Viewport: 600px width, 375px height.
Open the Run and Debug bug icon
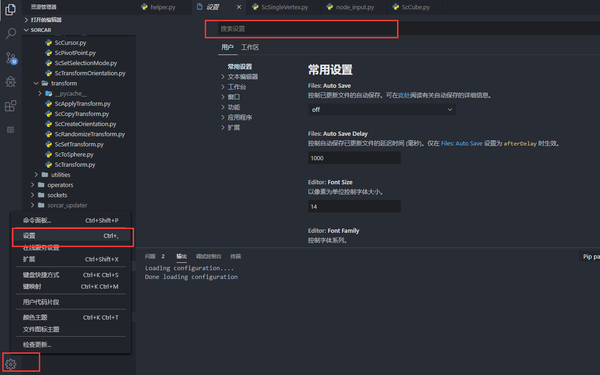pos(11,82)
